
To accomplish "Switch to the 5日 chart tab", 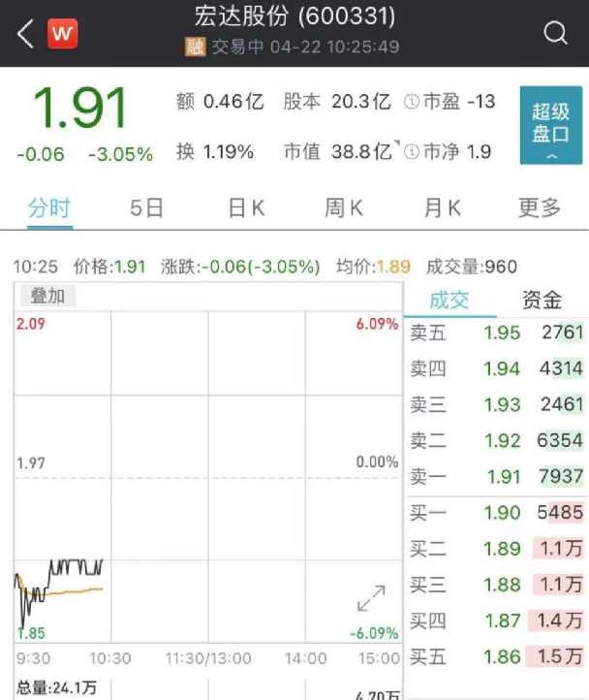I will click(147, 207).
